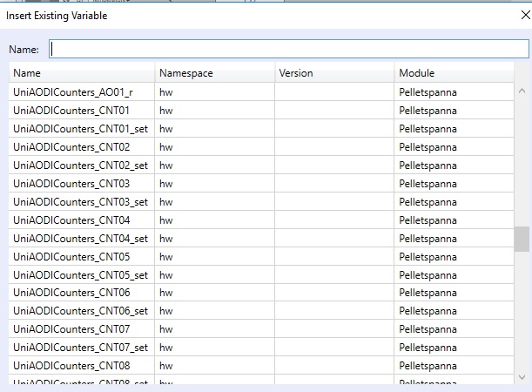Pick the UniAODICounters_CNT03_set entry
532x392 pixels.
(x=80, y=202)
